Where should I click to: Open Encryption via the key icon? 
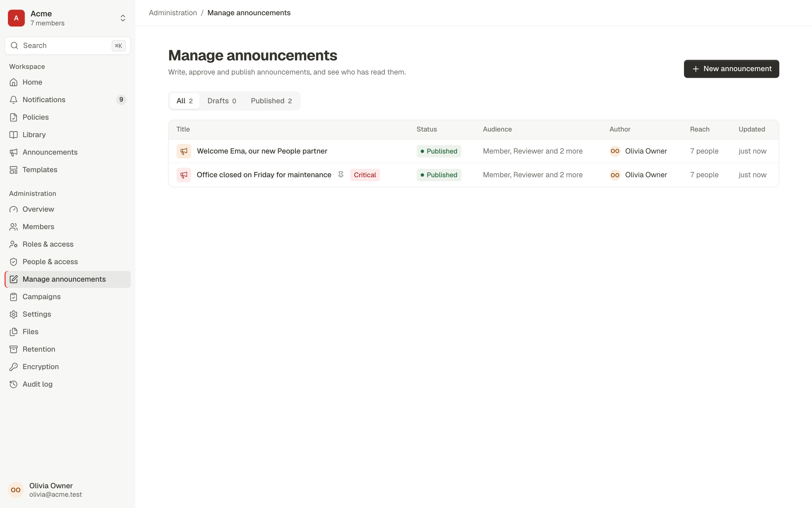[x=14, y=367]
